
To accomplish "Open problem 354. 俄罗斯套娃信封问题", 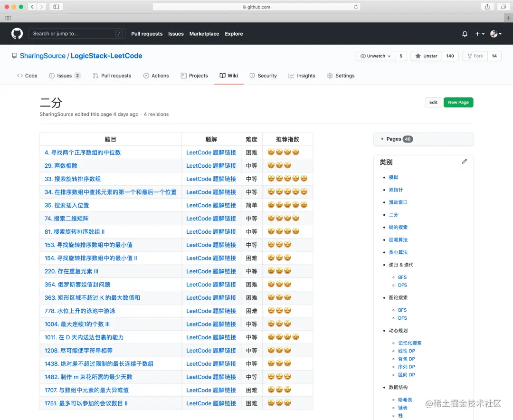I will tap(77, 285).
